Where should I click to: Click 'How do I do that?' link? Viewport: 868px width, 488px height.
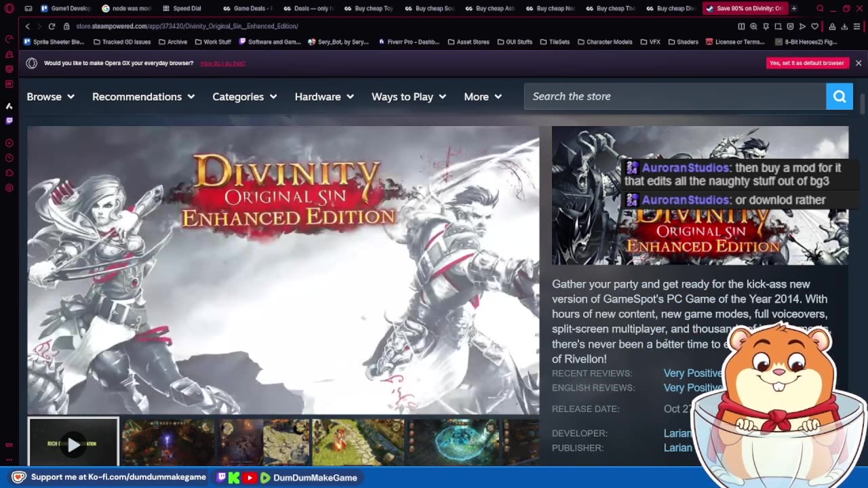coord(223,63)
